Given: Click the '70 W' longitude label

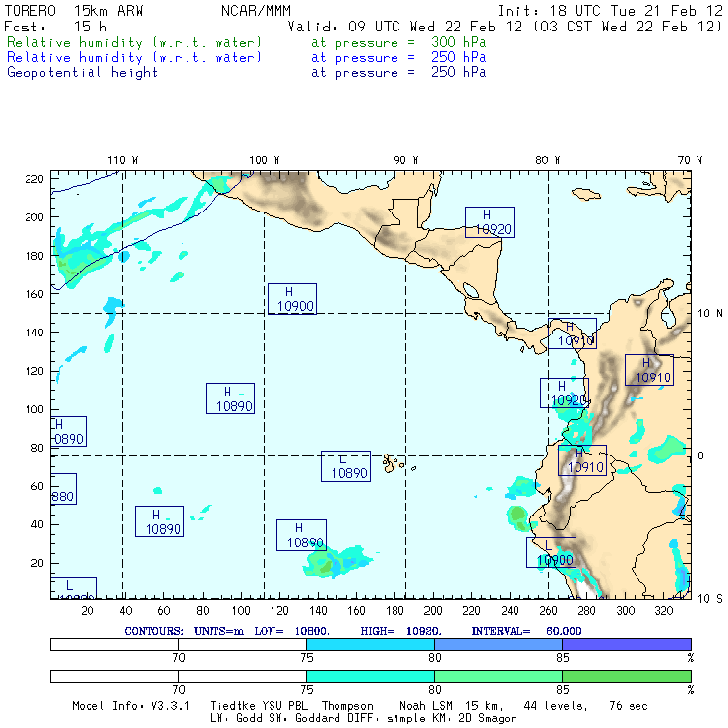Looking at the screenshot, I should click(x=690, y=160).
